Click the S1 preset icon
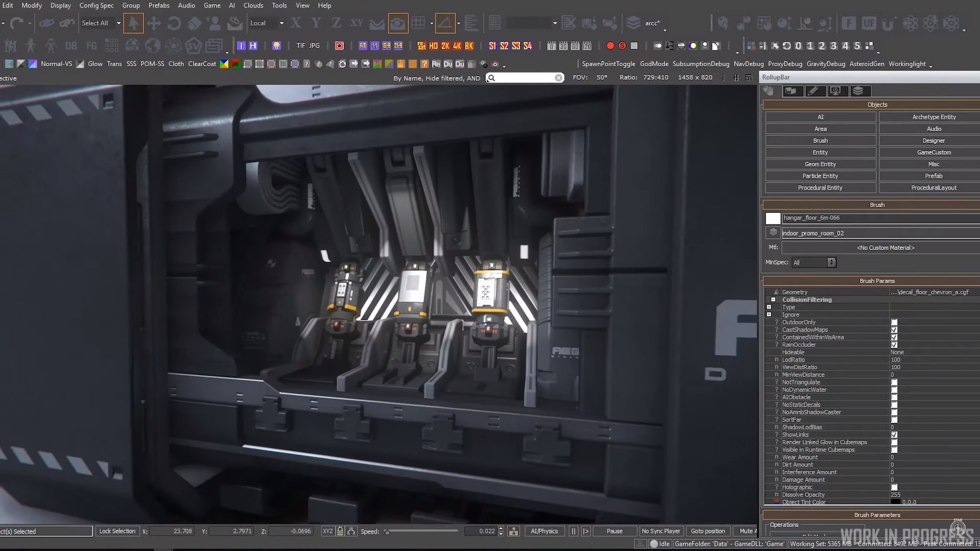980x551 pixels. point(492,46)
